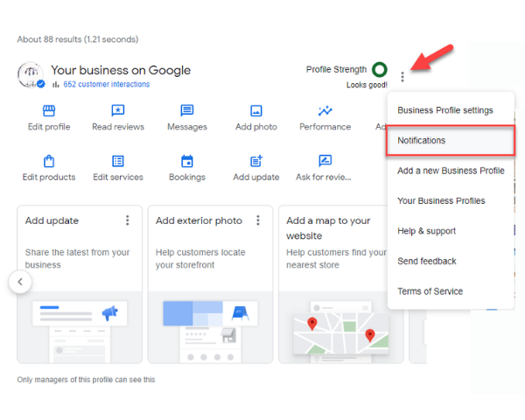
Task: Open three-dot menu beside Profile Strength
Action: [402, 77]
